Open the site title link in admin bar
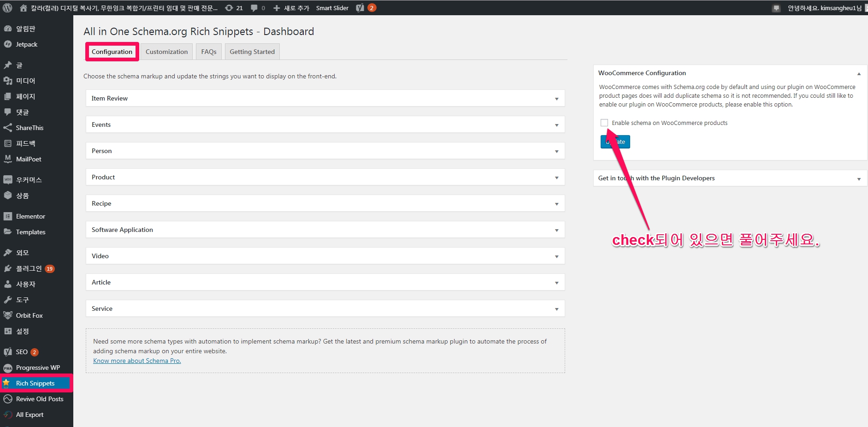This screenshot has width=868, height=427. [x=124, y=8]
